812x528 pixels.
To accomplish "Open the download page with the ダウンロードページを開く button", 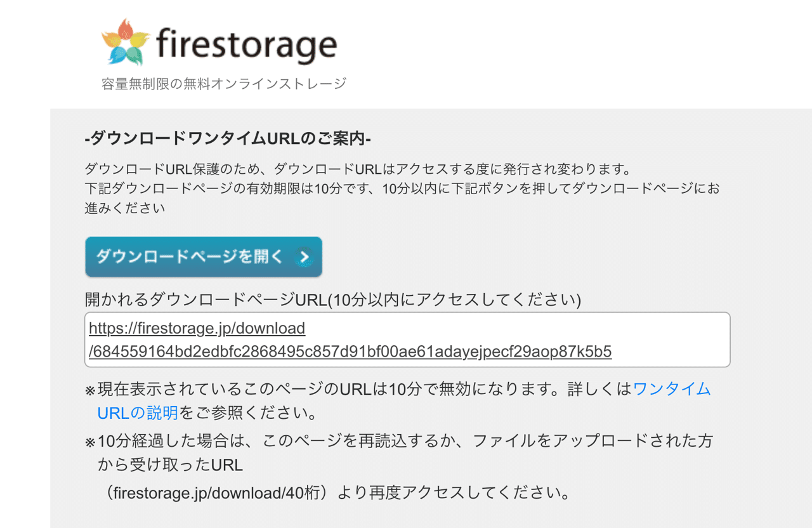I will pos(190,256).
